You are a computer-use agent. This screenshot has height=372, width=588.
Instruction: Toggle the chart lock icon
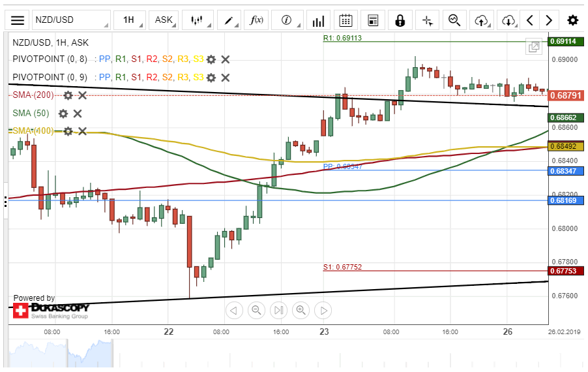pos(400,20)
